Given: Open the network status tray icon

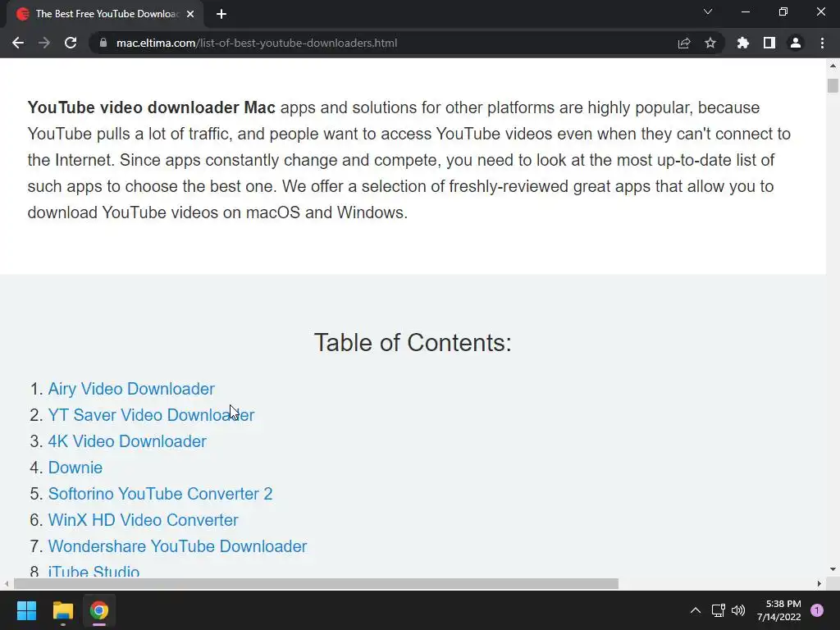Looking at the screenshot, I should click(x=718, y=610).
